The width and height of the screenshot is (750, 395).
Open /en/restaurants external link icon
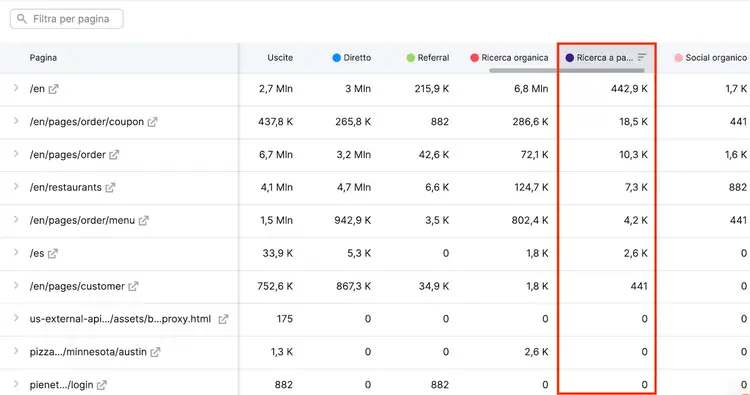click(110, 187)
